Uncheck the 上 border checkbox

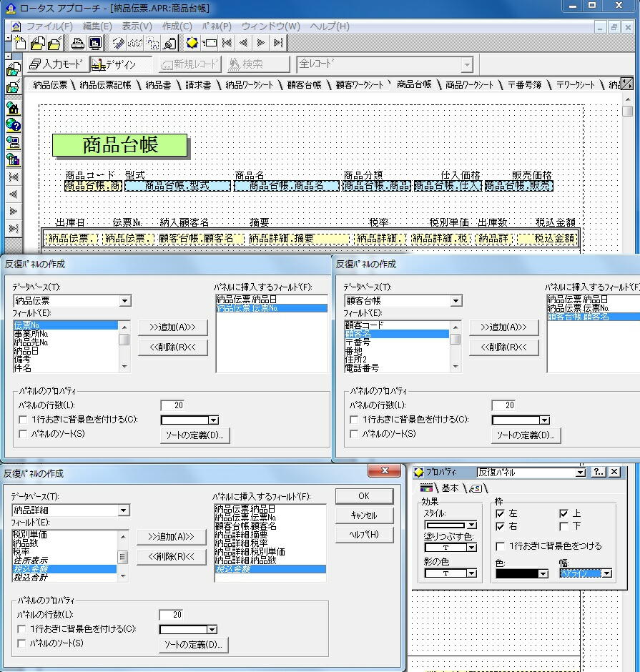(x=563, y=513)
